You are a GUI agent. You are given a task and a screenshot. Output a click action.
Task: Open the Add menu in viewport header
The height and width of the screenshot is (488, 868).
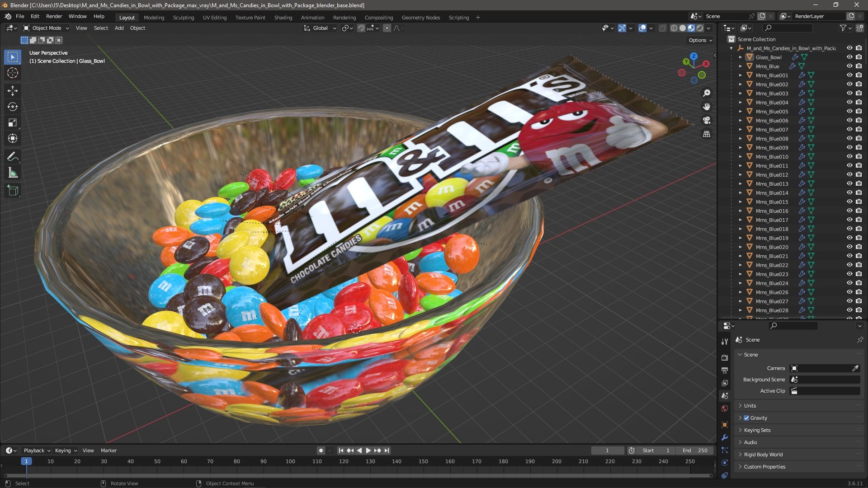point(119,28)
